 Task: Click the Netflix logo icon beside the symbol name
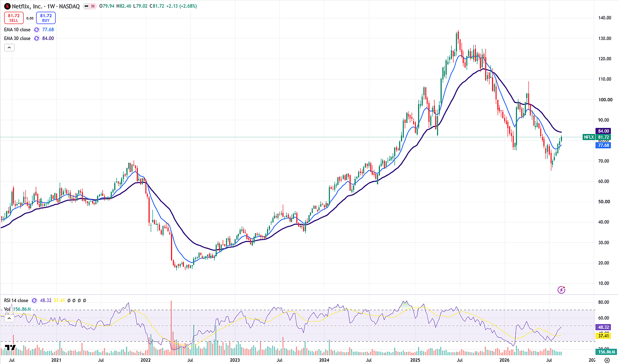pyautogui.click(x=7, y=6)
